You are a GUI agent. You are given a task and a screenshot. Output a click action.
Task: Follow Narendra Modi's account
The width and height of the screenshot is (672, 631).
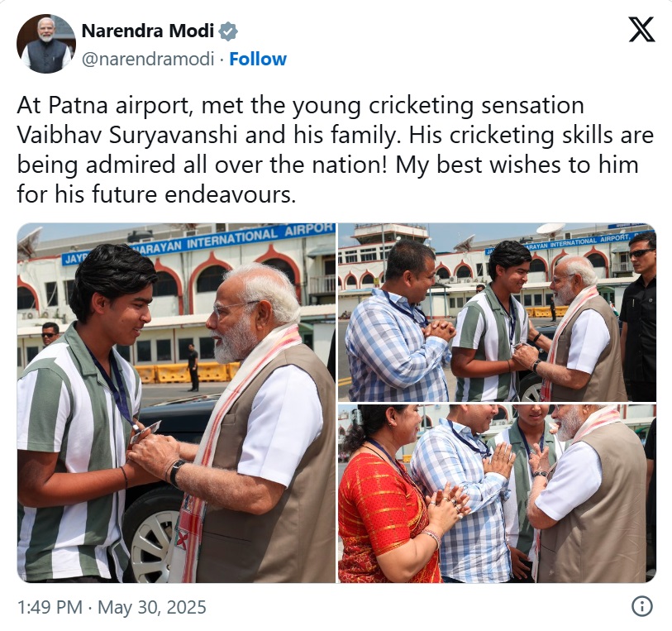[x=258, y=60]
